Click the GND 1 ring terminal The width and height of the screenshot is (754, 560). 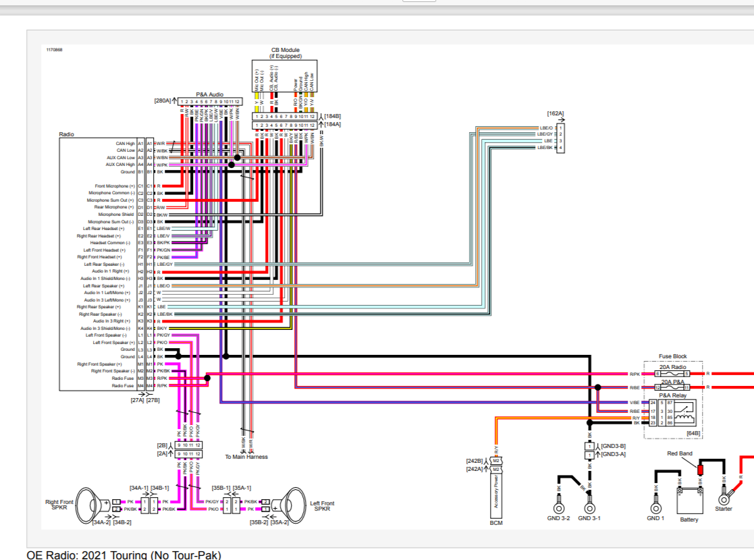[x=655, y=508]
